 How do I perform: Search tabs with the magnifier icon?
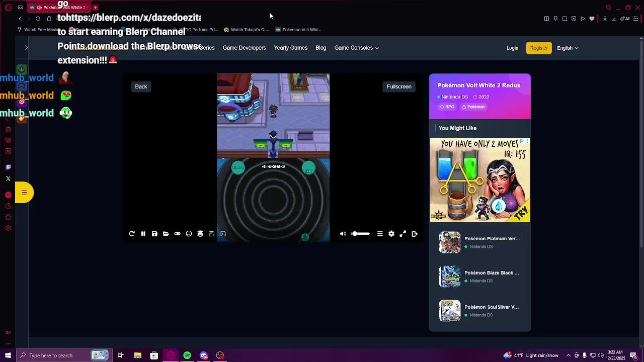[x=608, y=8]
